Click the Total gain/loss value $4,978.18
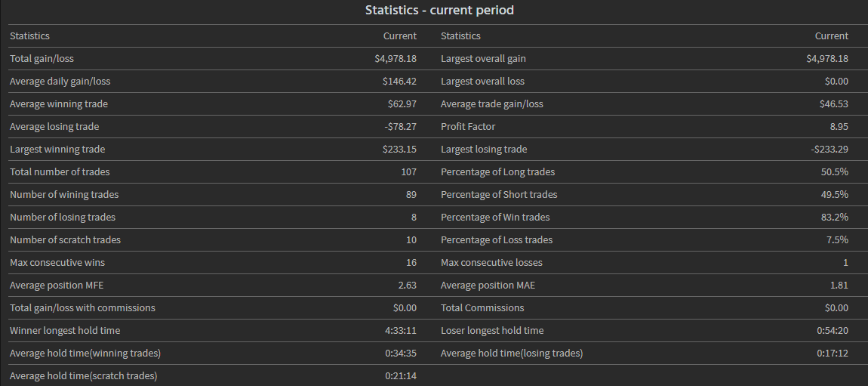 (x=396, y=59)
